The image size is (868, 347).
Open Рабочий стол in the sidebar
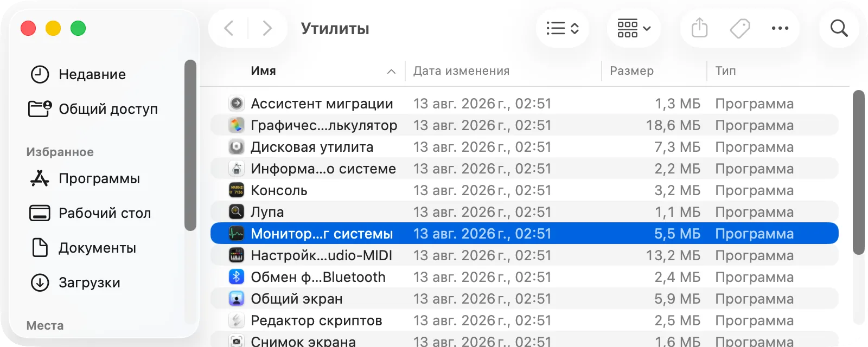pyautogui.click(x=105, y=213)
